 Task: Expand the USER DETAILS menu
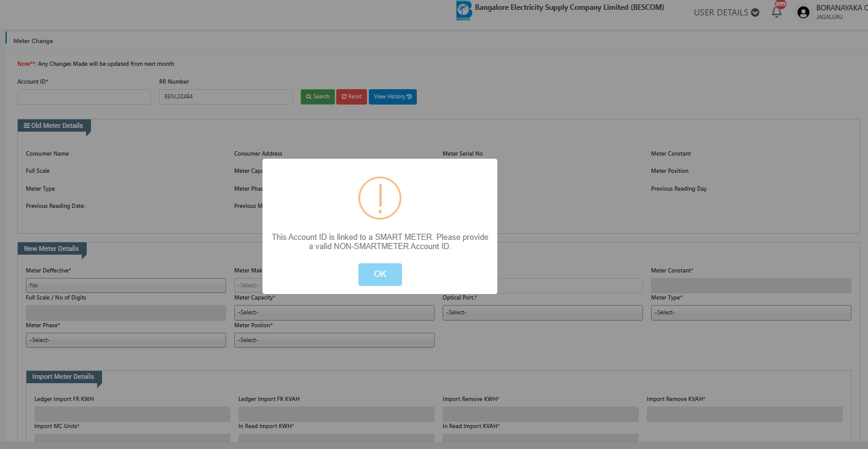[726, 12]
